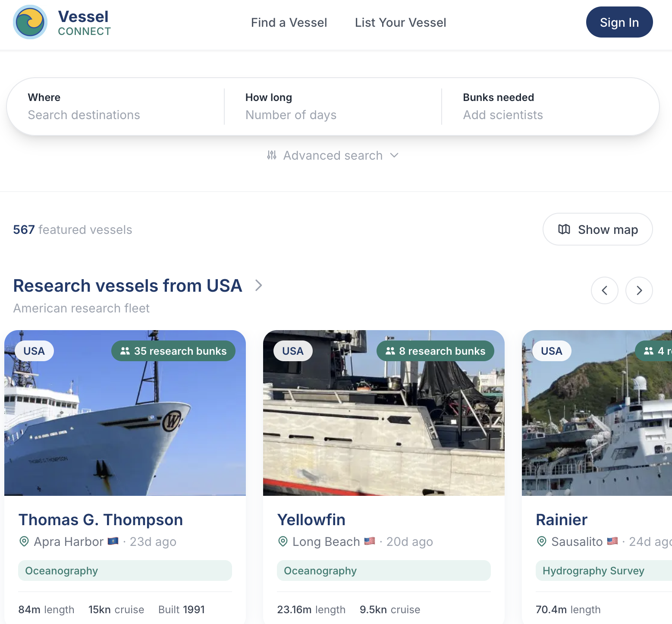The image size is (672, 624).
Task: Click the location pin icon near Long Beach
Action: pos(283,542)
